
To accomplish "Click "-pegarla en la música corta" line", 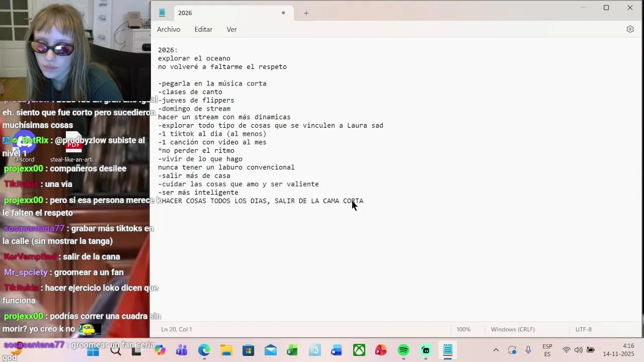I will point(212,83).
